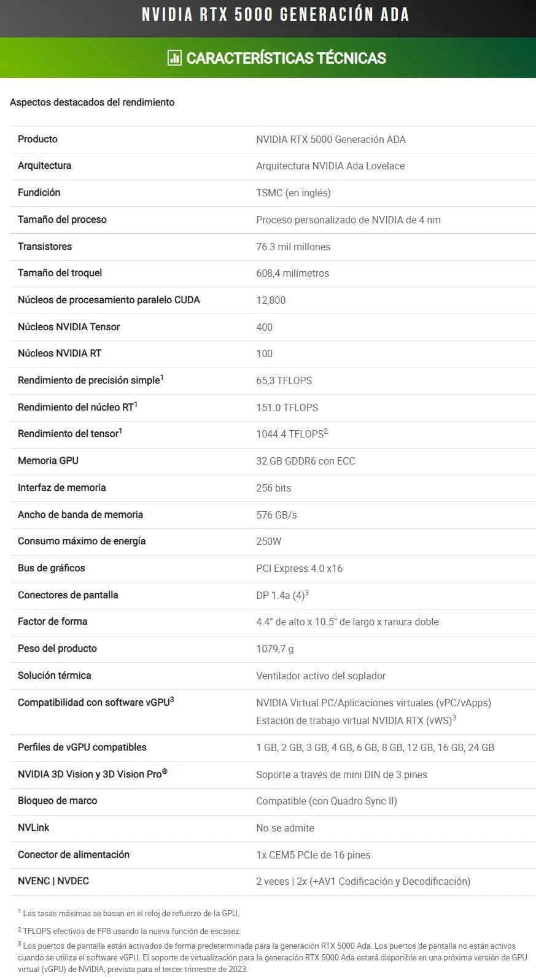Click footnote superscript 3 after DP 1.4a (4)

pos(307,592)
